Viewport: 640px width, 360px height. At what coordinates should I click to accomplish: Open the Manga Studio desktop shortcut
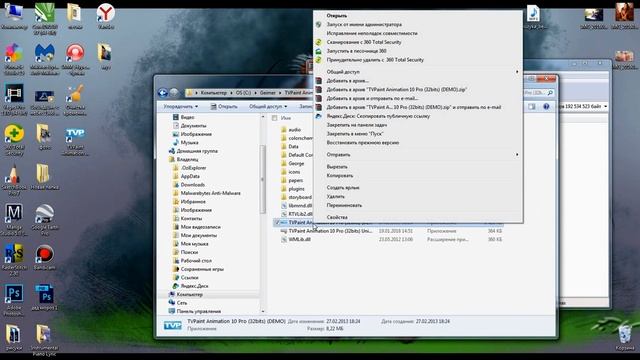(14, 220)
